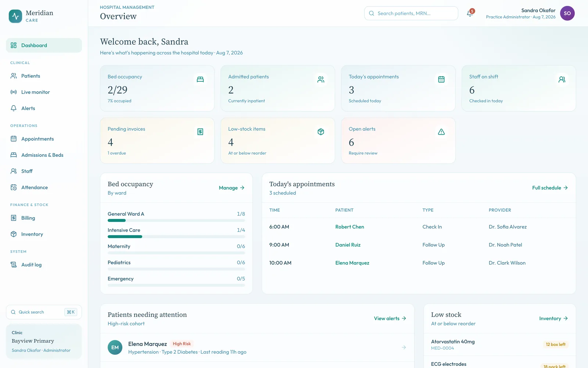Open Inventory link in Low stock panel
This screenshot has width=588, height=368.
point(554,318)
